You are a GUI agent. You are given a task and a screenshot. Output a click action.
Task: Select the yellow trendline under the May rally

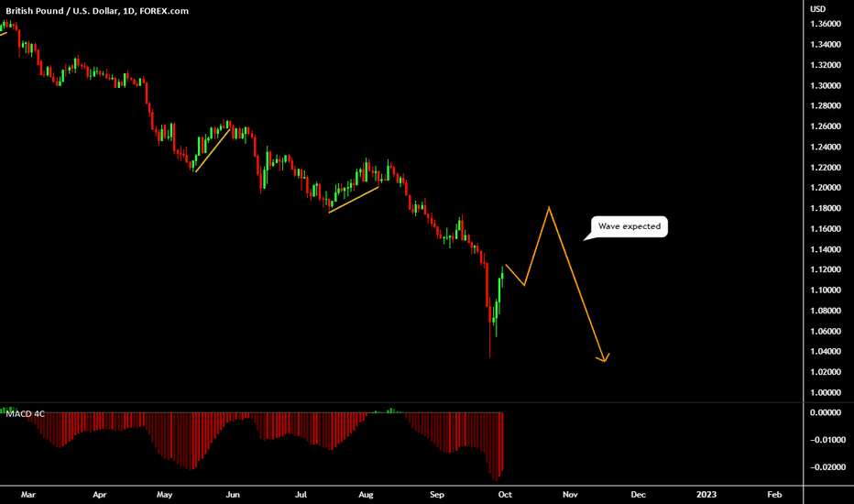point(213,150)
